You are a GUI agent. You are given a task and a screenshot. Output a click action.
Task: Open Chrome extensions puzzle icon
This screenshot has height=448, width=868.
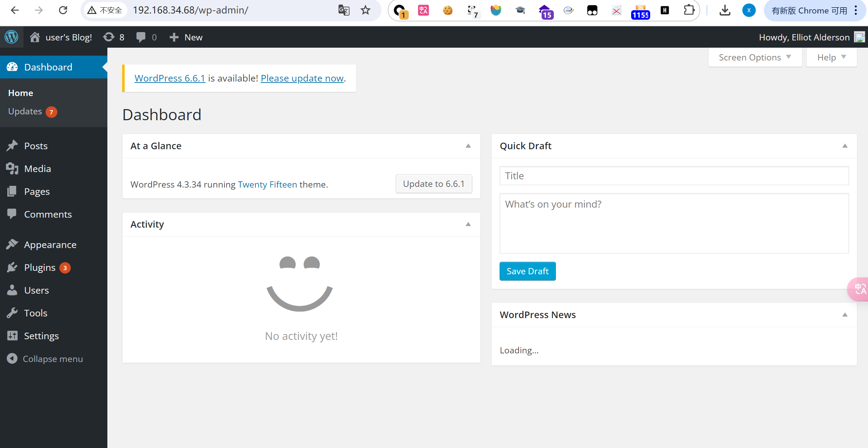pyautogui.click(x=689, y=10)
